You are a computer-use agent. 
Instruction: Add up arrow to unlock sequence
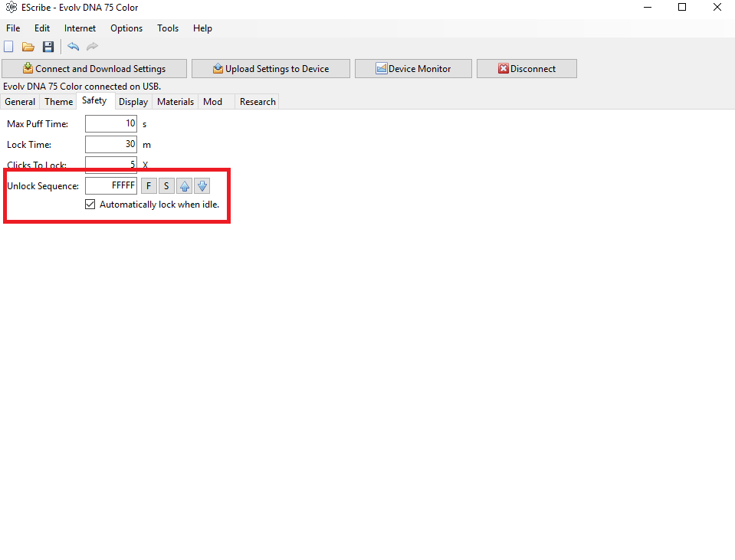(185, 186)
